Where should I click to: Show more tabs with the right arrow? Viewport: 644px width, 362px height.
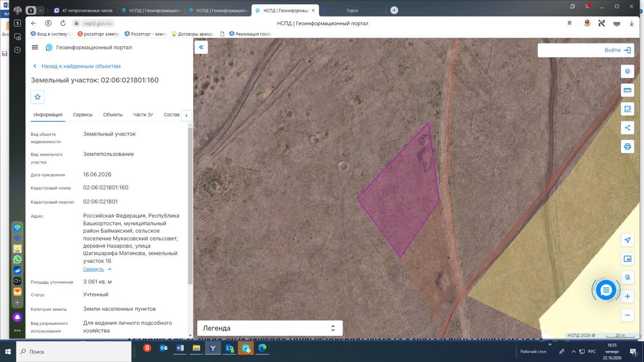[186, 115]
